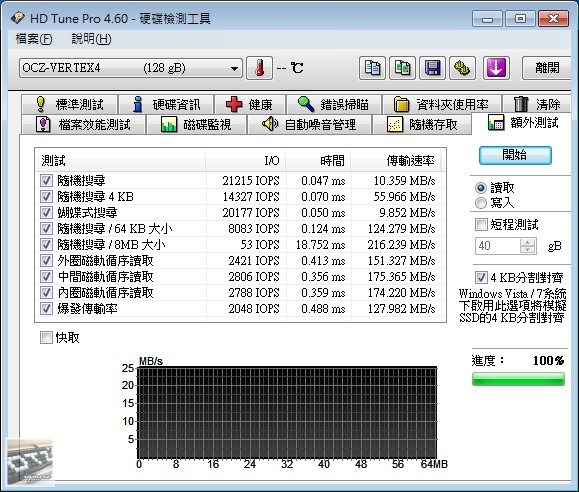Click the gB stepper up arrow
Image resolution: width=579 pixels, height=492 pixels.
pyautogui.click(x=528, y=242)
